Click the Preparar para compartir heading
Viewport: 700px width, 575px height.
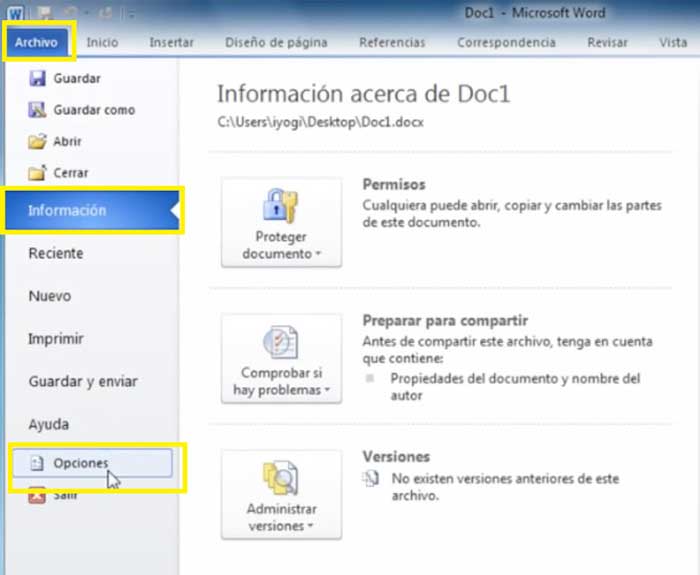[x=445, y=321]
